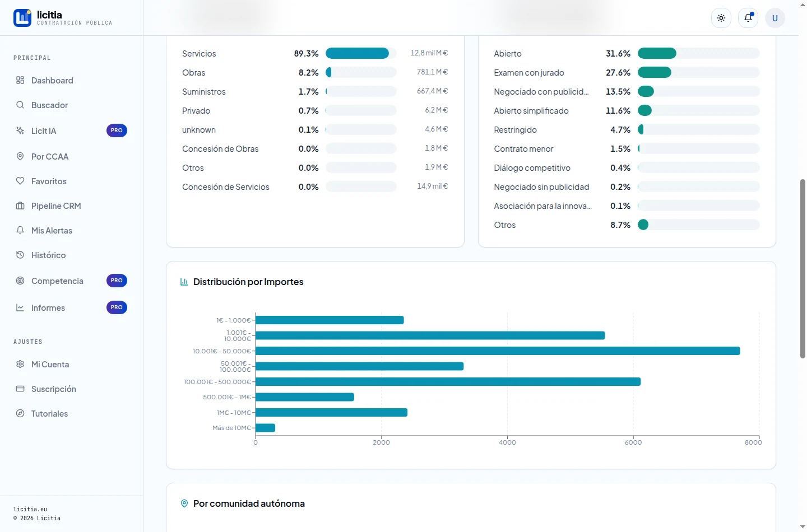The height and width of the screenshot is (532, 807).
Task: Click the Competencia target icon
Action: [x=20, y=281]
